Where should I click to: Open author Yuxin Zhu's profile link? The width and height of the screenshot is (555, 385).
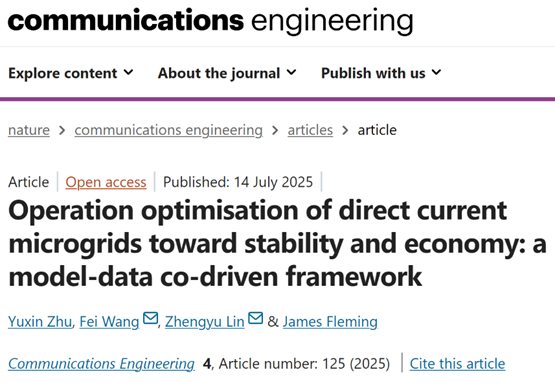click(x=40, y=321)
